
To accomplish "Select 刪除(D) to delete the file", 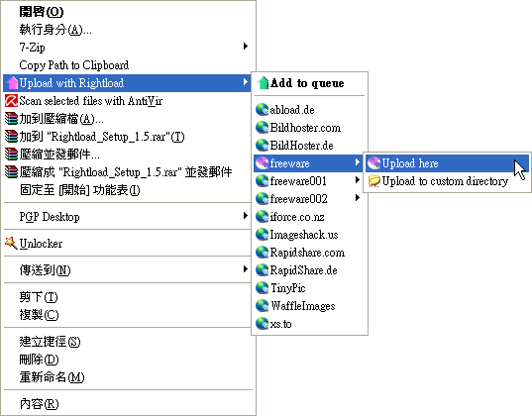I will pos(128,359).
